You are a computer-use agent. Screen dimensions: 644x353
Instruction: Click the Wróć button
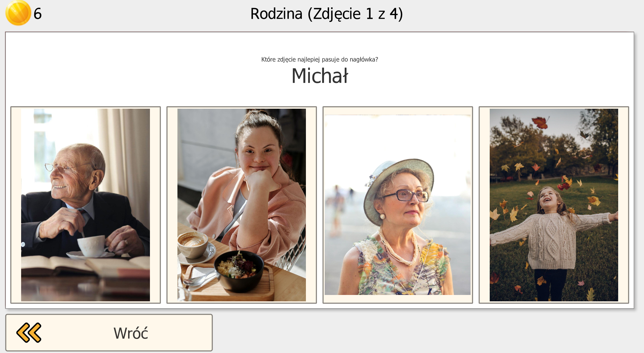109,333
